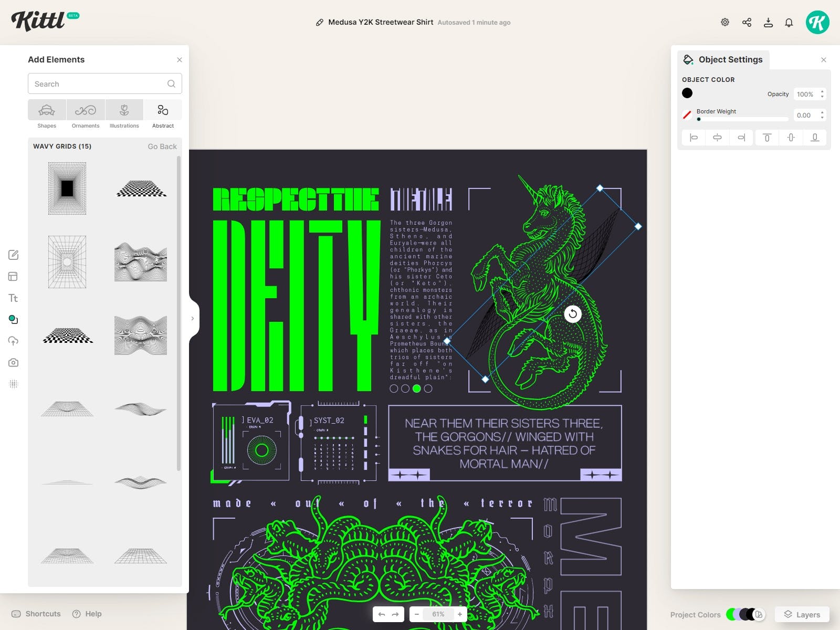
Task: Click the Border Weight 0.00 field
Action: tap(806, 115)
